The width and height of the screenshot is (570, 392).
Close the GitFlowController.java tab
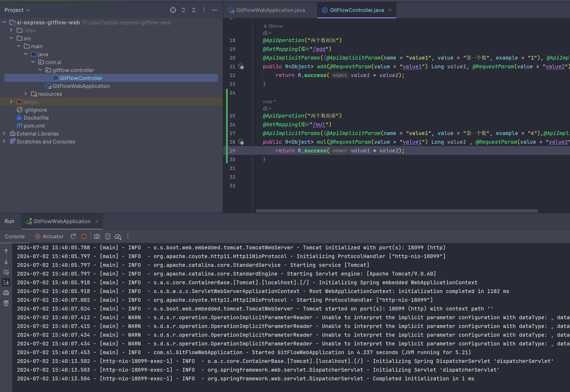(390, 10)
